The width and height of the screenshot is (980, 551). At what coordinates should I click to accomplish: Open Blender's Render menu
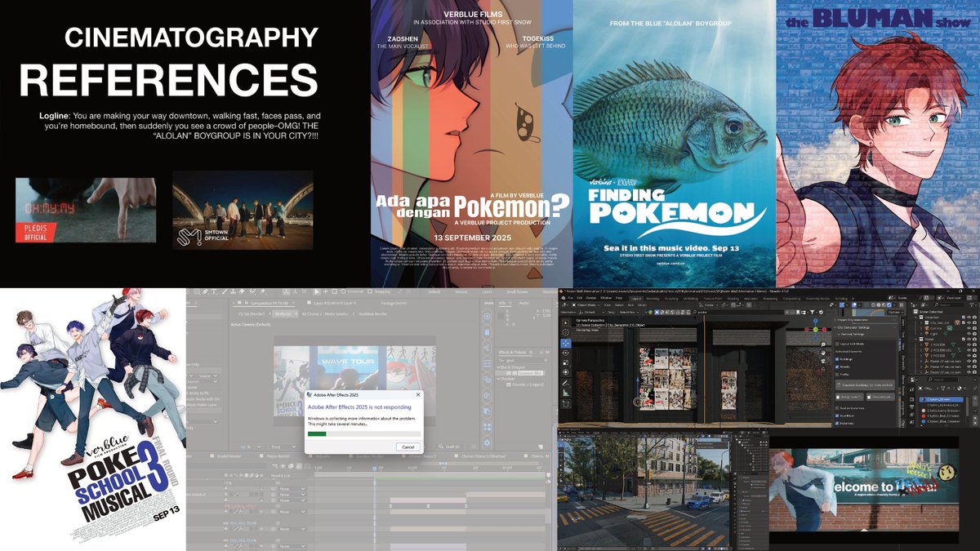(x=591, y=298)
